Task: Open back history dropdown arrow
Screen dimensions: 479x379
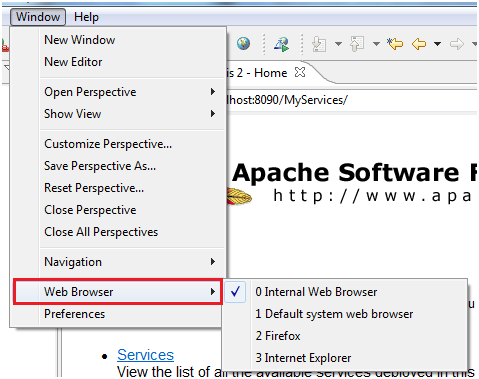Action: point(437,44)
